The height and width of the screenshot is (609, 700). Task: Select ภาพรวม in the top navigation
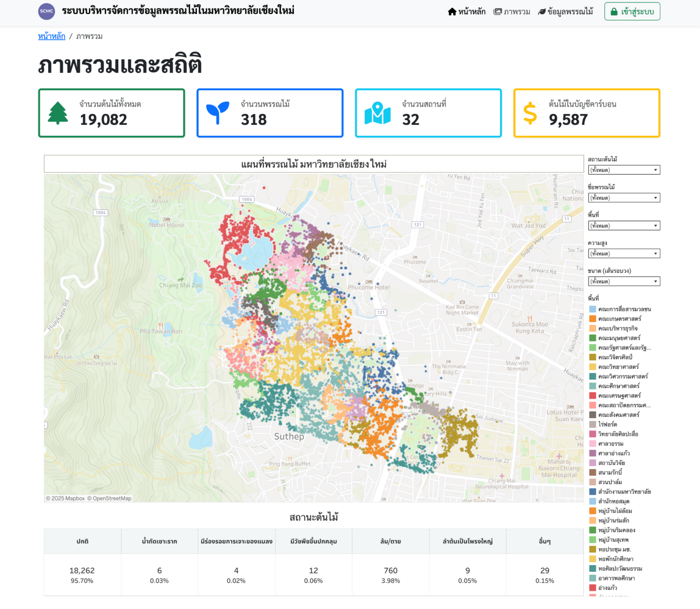[517, 12]
